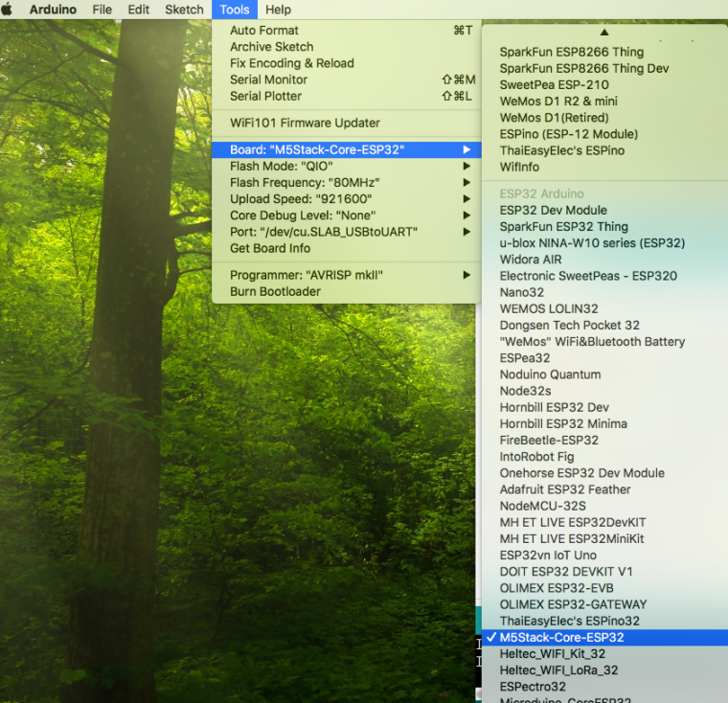Screen dimensions: 728x703
Task: Choose Heltec_WIFI_LoRa_32 board
Action: tap(605, 670)
